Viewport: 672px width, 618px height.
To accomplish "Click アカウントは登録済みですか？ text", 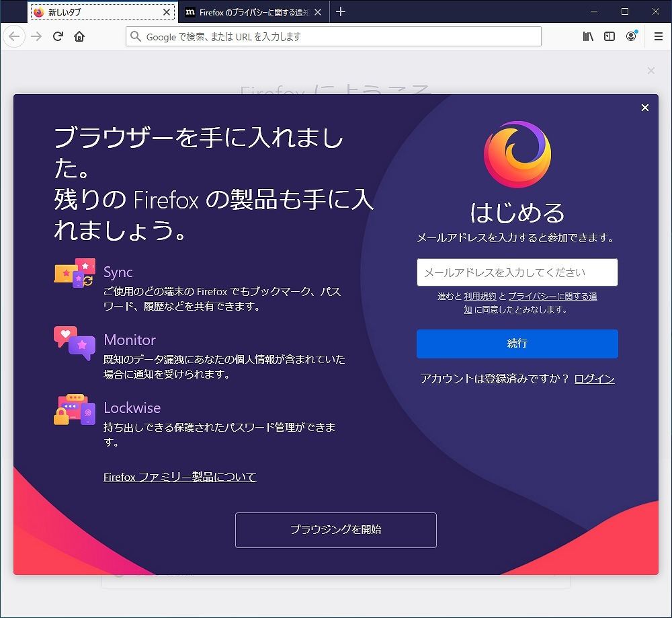I will (495, 379).
